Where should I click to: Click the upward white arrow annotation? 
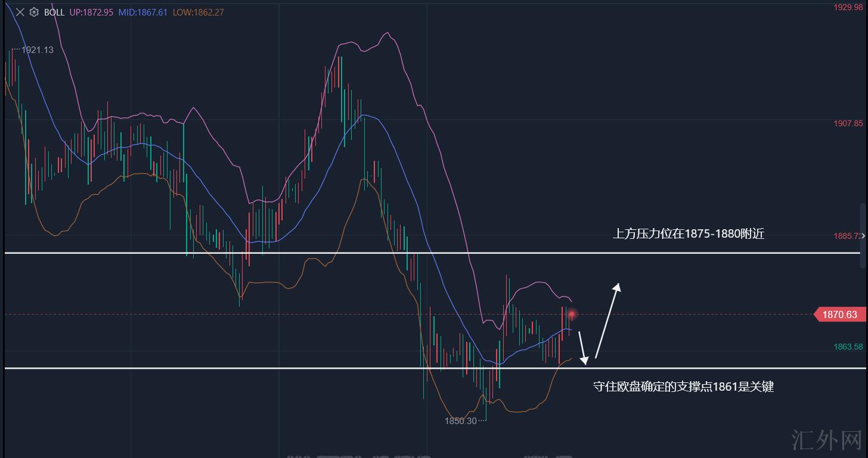click(607, 320)
